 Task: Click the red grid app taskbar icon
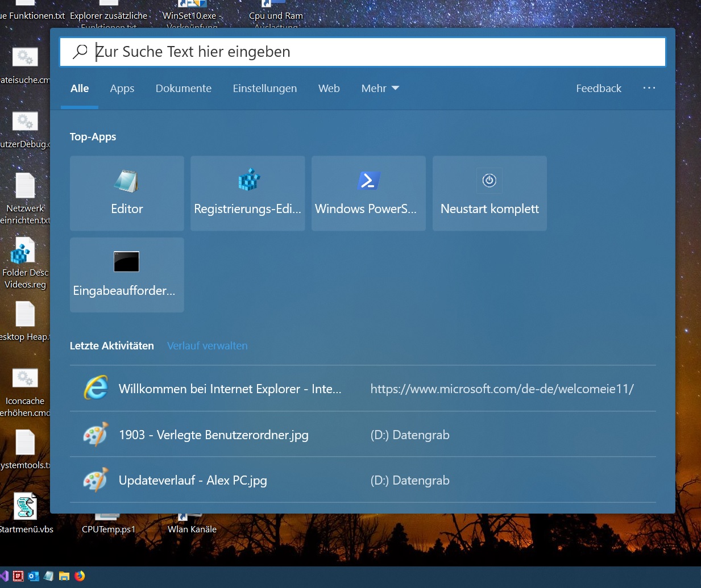[18, 576]
